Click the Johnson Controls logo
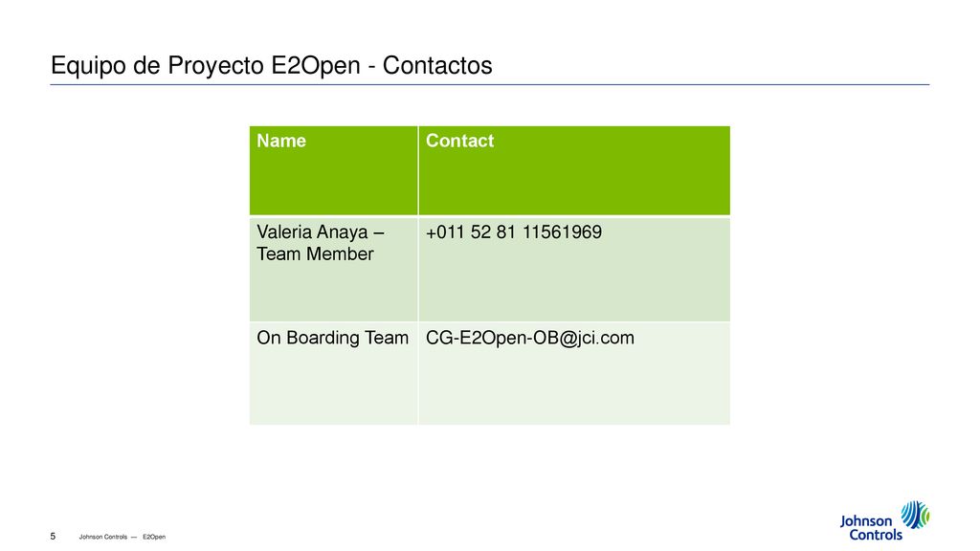This screenshot has width=980, height=551. (884, 520)
